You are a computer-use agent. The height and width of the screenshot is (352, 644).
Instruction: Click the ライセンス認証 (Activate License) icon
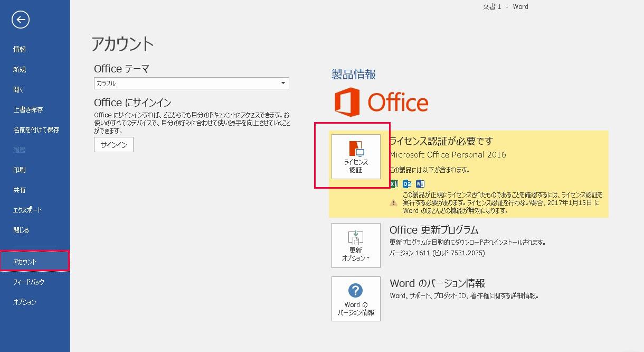(x=355, y=156)
